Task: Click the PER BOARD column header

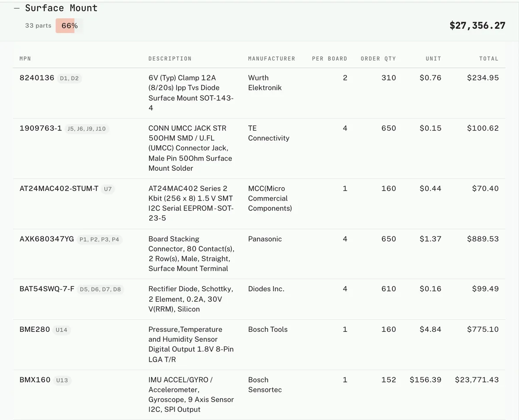Action: point(330,58)
